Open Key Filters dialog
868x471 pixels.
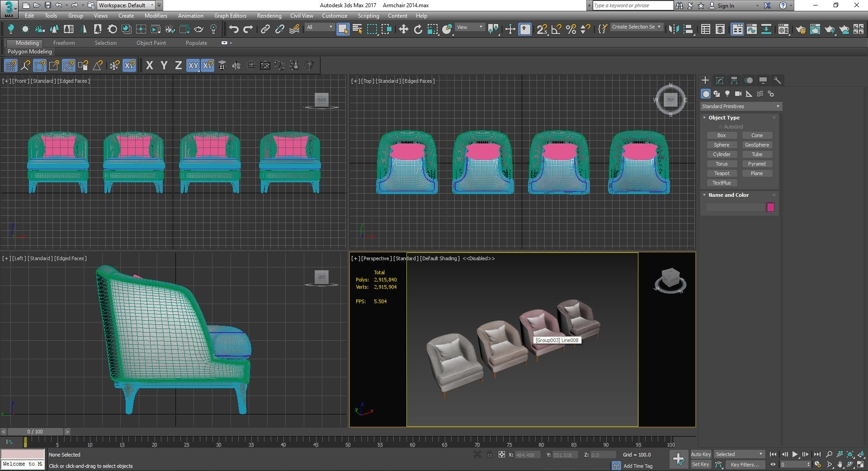coord(745,465)
